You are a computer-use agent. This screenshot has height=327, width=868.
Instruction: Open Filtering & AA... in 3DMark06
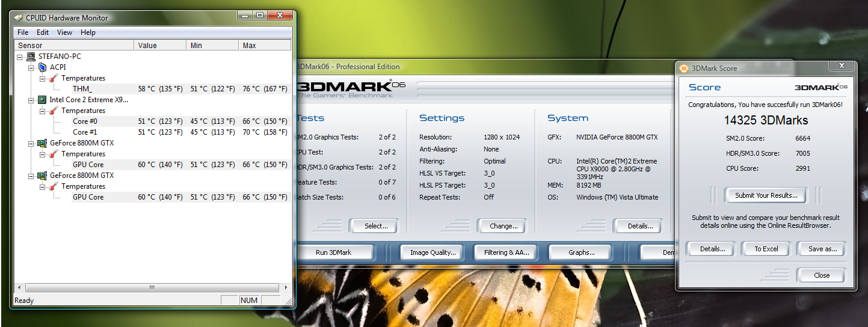[506, 252]
